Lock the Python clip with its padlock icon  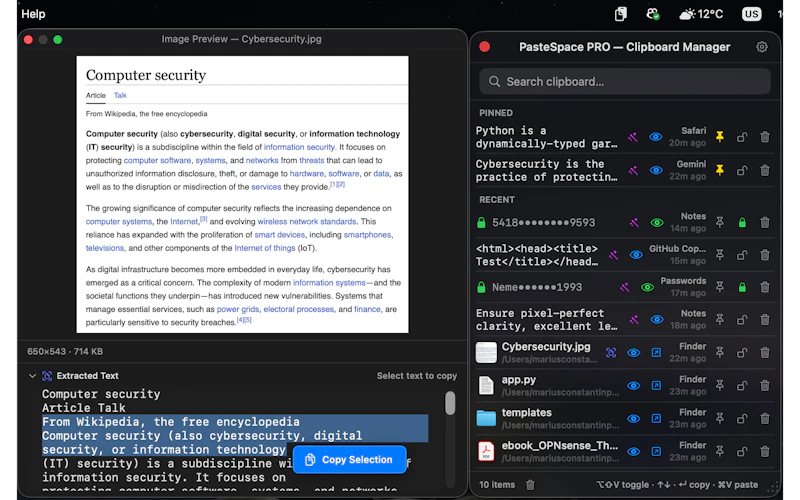(742, 137)
